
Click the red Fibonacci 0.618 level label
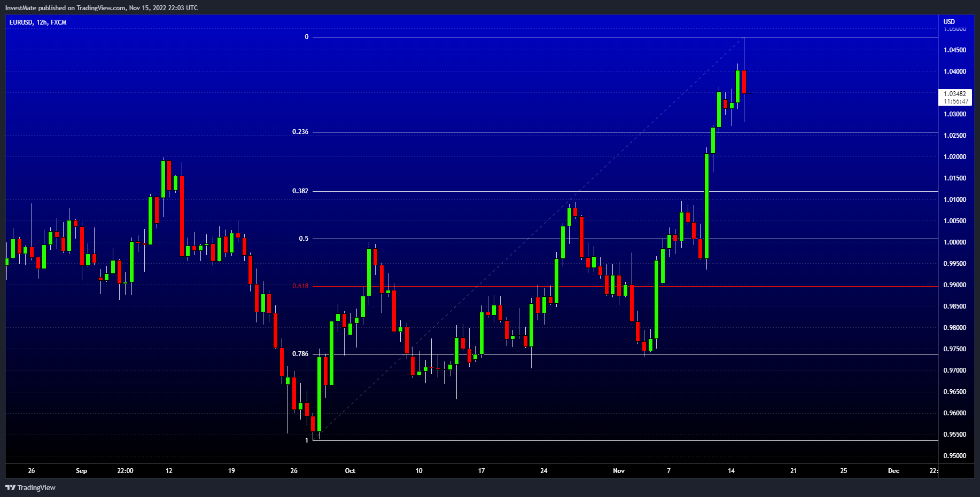click(x=300, y=286)
